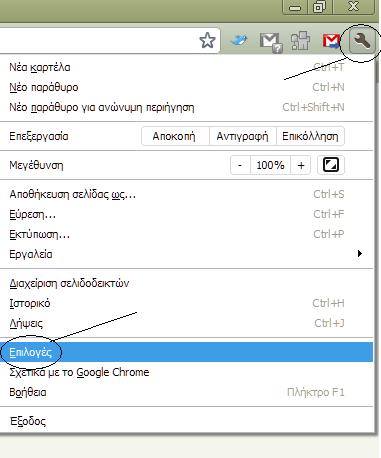Toggle full screen mode icon
Image resolution: width=381 pixels, height=458 pixels.
(331, 165)
